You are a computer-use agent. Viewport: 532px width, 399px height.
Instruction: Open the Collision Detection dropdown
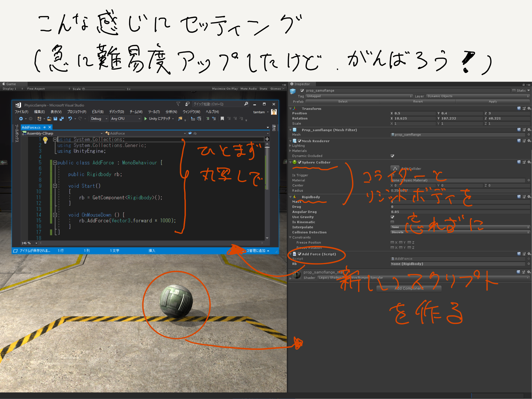click(460, 232)
